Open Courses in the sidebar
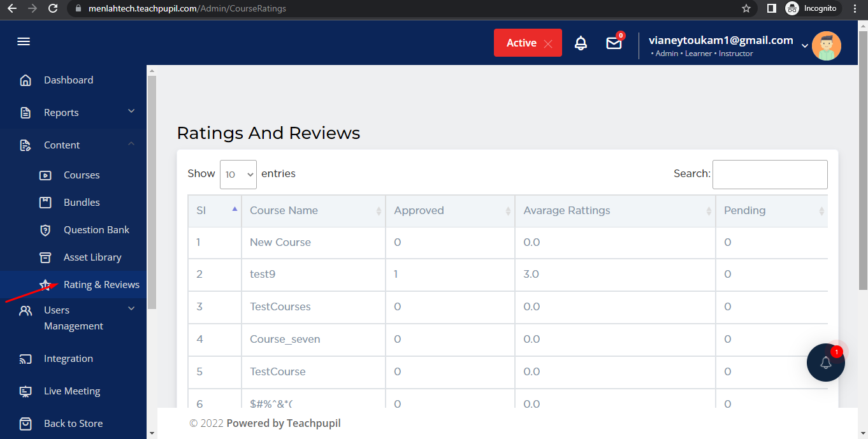This screenshot has width=868, height=439. [82, 175]
